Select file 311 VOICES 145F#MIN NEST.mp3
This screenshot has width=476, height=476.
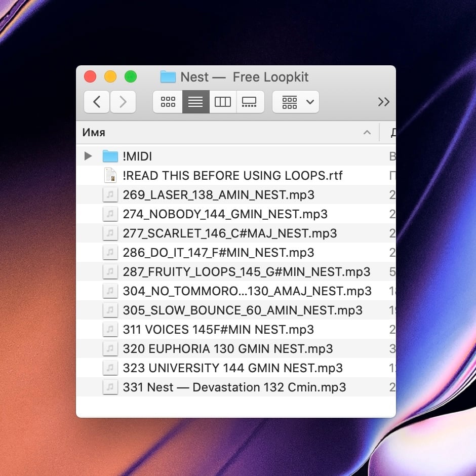click(218, 329)
